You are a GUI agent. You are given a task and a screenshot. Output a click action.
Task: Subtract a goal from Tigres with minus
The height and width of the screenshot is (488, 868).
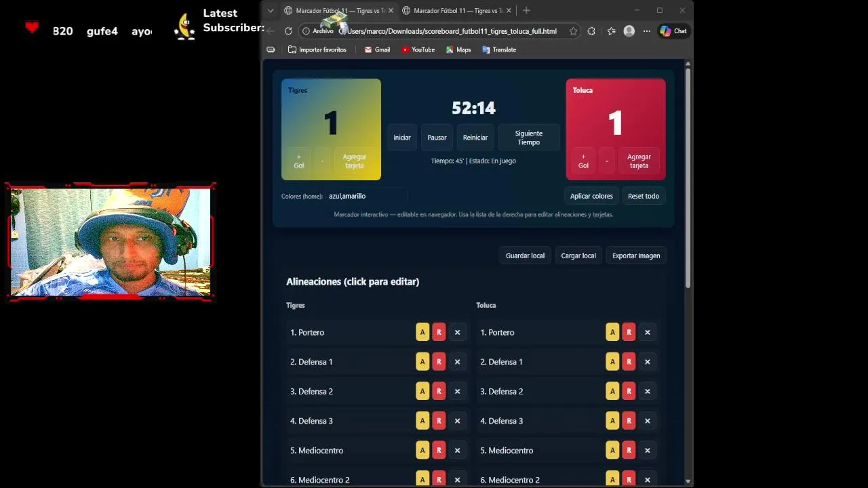(322, 161)
